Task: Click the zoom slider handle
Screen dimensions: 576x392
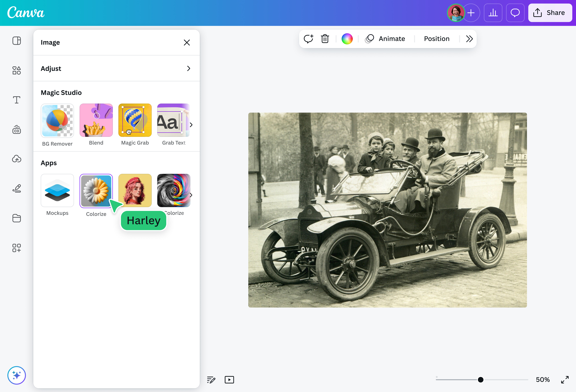Action: point(481,380)
